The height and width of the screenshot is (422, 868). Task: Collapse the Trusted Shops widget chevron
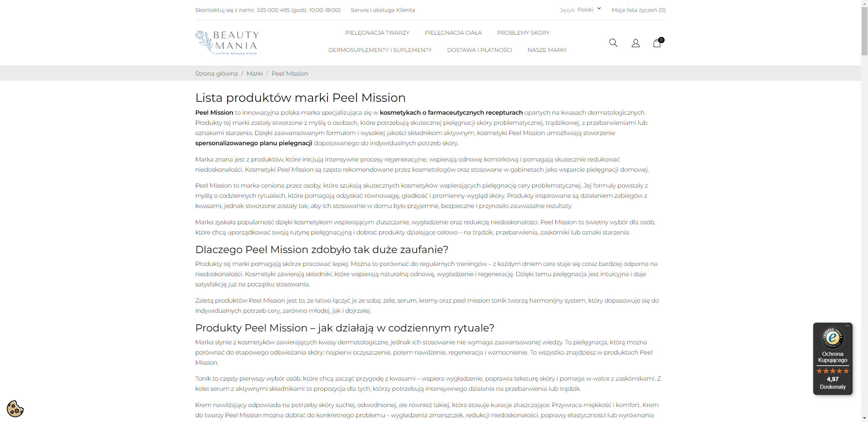click(x=848, y=325)
